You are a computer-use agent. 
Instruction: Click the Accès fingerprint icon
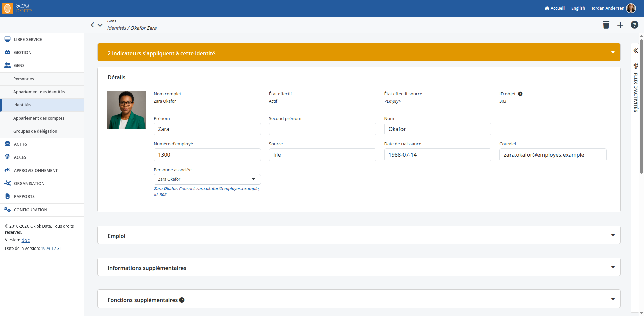[7, 157]
